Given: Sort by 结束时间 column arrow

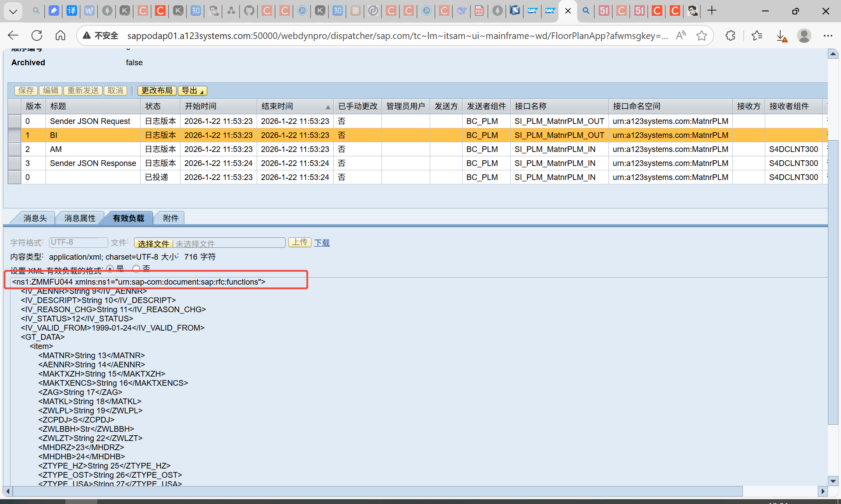Looking at the screenshot, I should coord(328,107).
